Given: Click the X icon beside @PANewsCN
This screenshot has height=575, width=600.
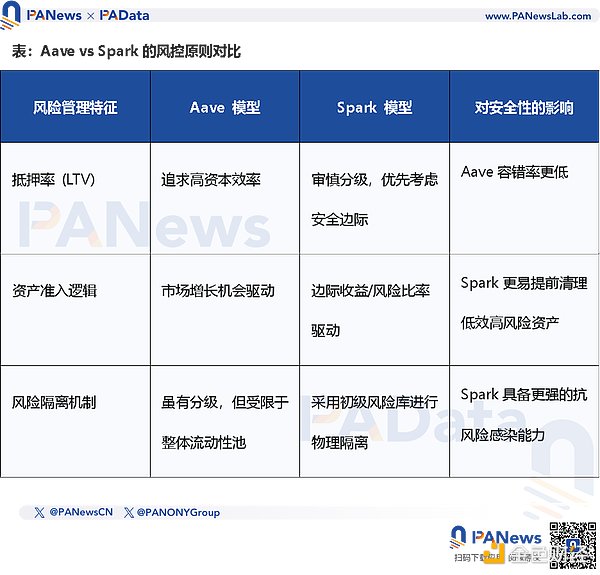Looking at the screenshot, I should click(x=39, y=512).
